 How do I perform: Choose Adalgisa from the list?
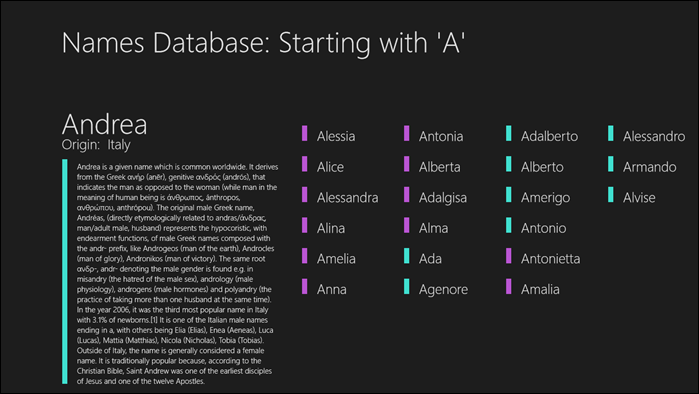click(443, 197)
